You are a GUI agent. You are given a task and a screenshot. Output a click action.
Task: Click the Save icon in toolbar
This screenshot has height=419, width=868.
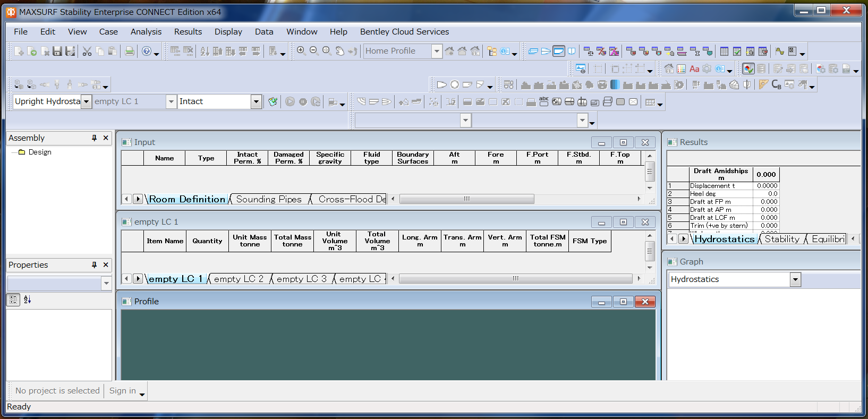click(57, 52)
